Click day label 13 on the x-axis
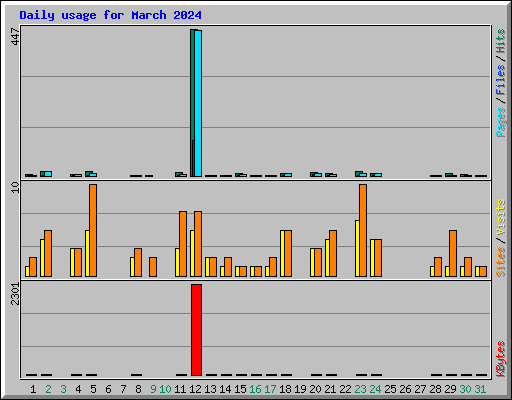 tap(210, 389)
